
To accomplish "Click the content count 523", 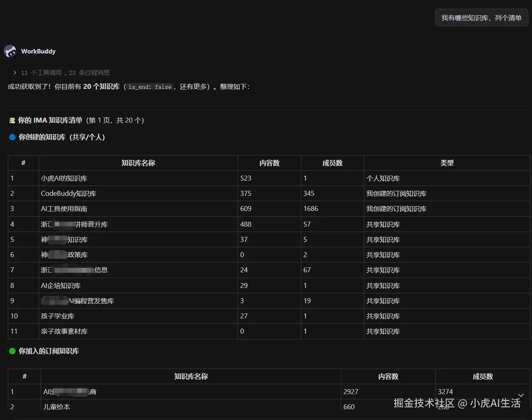I will (x=246, y=179).
